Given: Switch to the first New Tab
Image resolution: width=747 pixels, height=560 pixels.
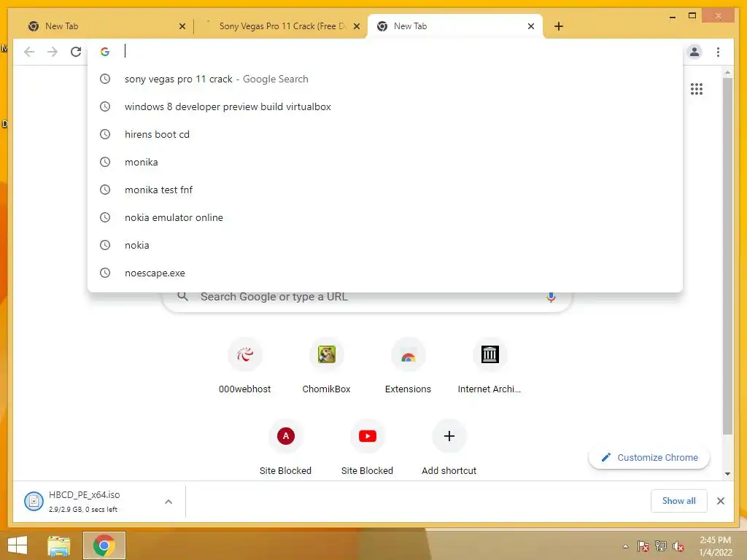Looking at the screenshot, I should [105, 26].
